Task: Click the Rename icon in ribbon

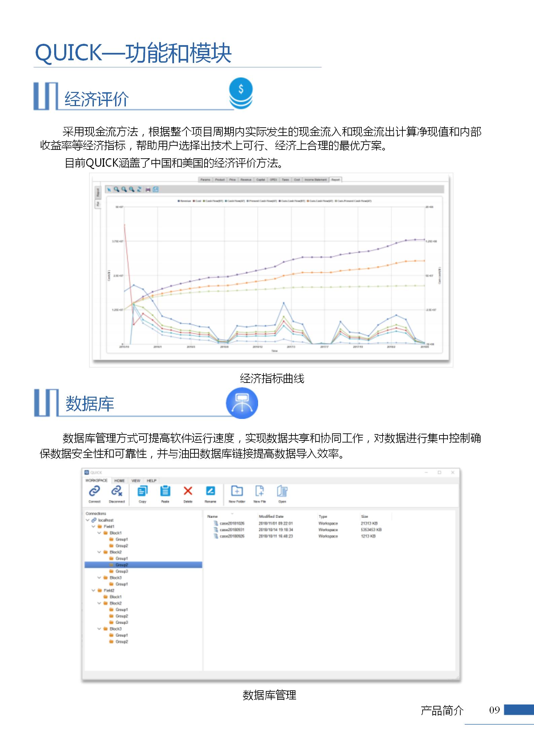Action: click(210, 491)
